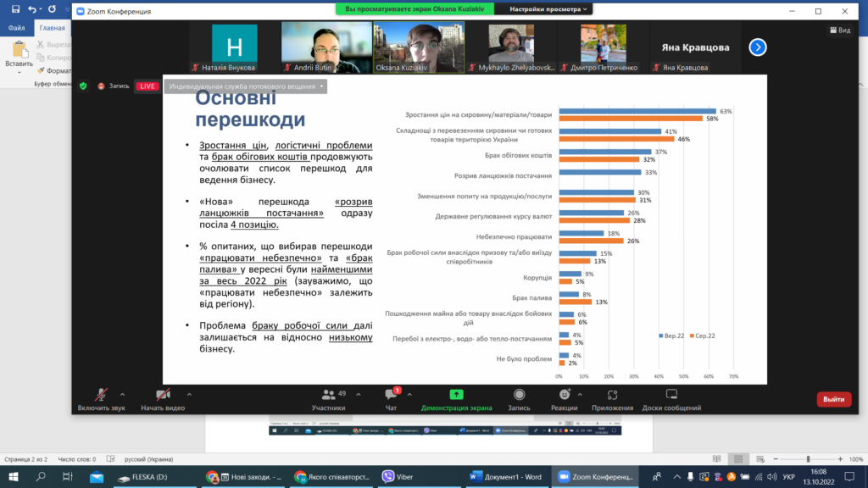The height and width of the screenshot is (488, 868).
Task: Select Главная ribbon tab in Word
Action: [x=52, y=28]
